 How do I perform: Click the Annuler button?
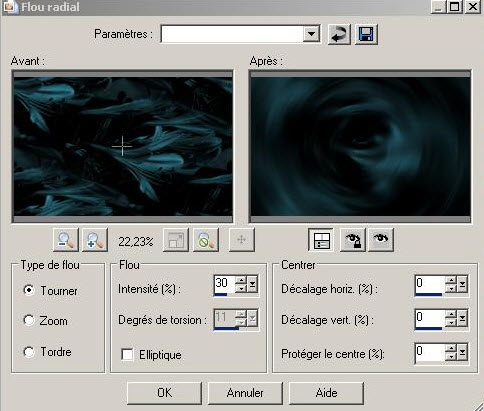(245, 393)
